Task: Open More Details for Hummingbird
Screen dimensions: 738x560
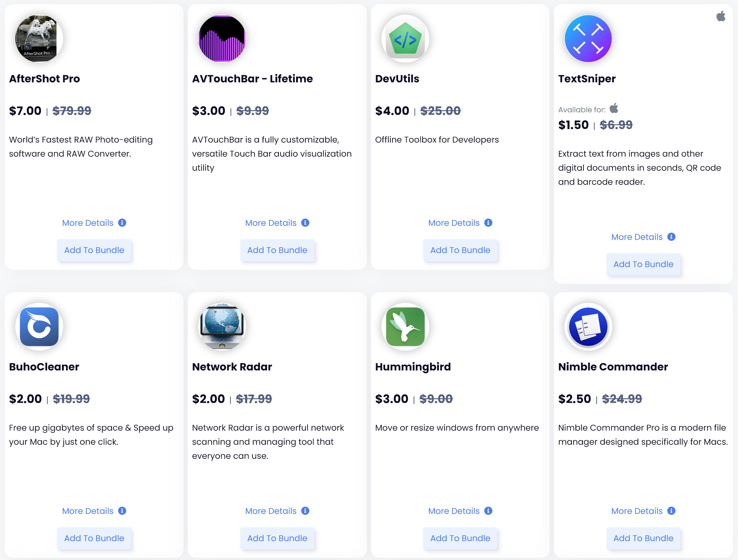Action: 454,511
